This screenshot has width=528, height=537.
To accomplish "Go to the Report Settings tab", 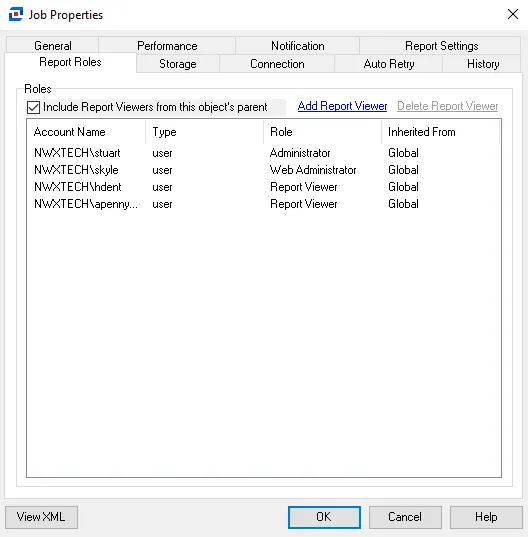I will point(441,46).
